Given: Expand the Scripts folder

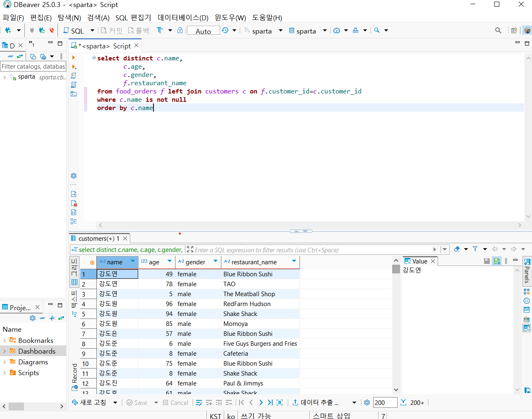Looking at the screenshot, I should (x=4, y=373).
